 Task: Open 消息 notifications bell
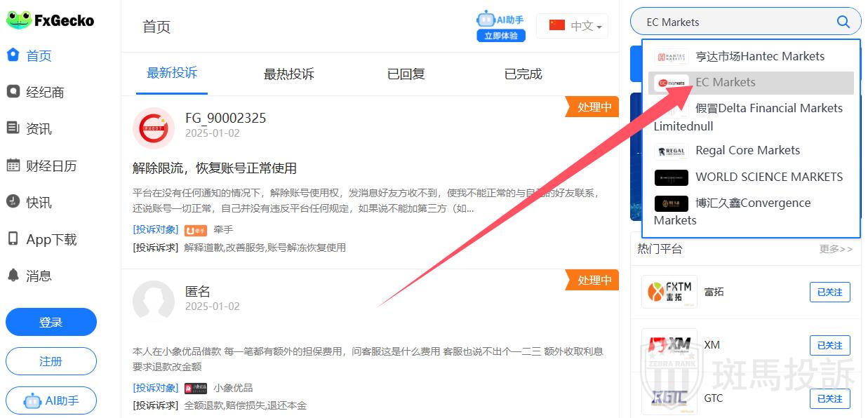13,276
